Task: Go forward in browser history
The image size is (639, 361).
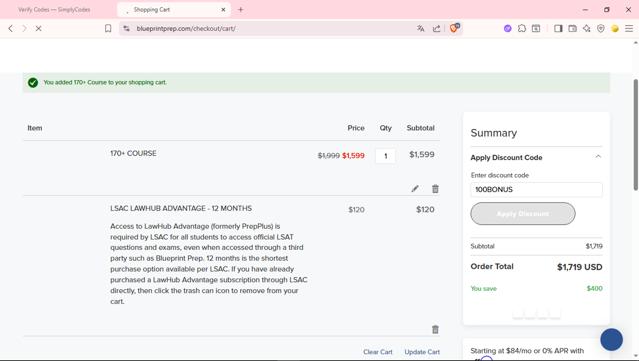Action: (24, 29)
